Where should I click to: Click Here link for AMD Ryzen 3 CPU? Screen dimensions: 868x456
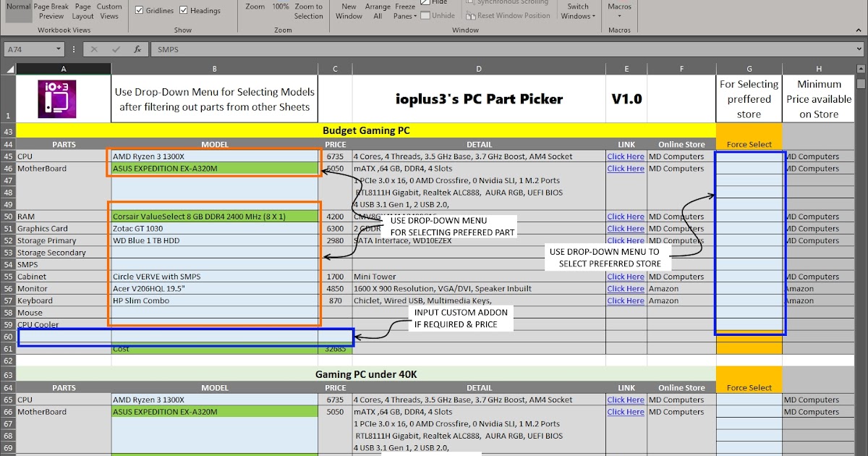(x=624, y=156)
